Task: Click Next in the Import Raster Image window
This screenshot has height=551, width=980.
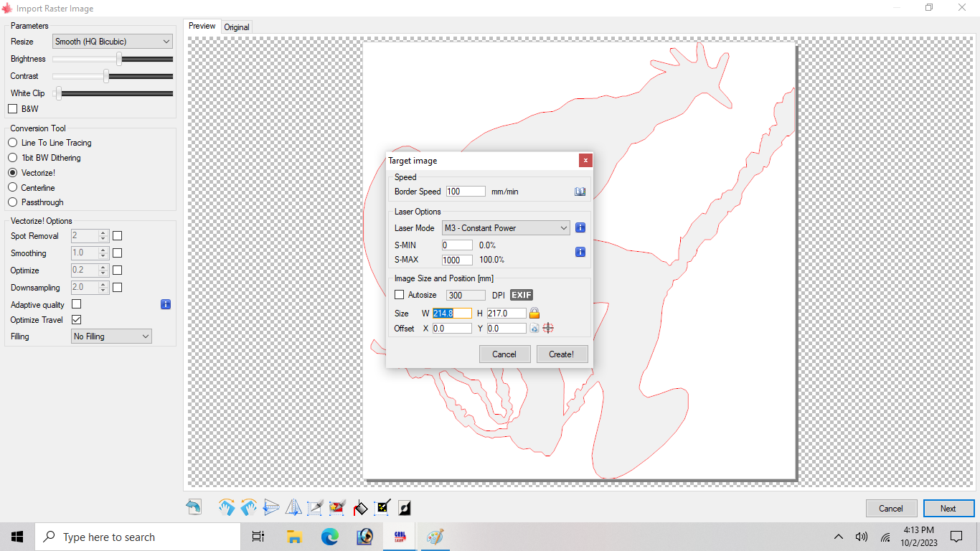Action: click(x=948, y=508)
